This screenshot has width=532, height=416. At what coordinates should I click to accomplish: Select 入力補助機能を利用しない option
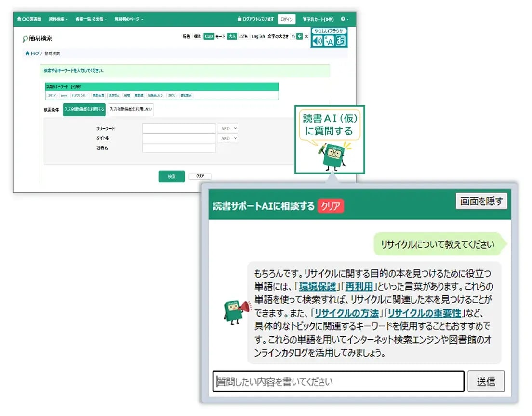[130, 109]
